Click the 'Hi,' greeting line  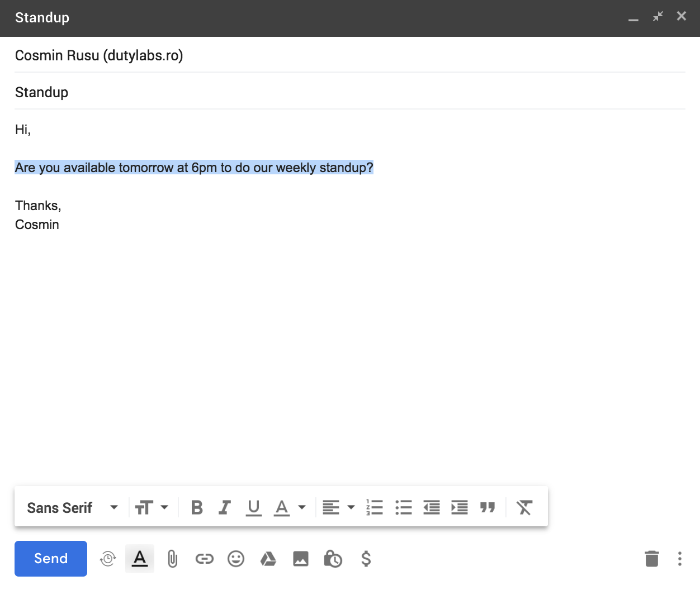23,130
